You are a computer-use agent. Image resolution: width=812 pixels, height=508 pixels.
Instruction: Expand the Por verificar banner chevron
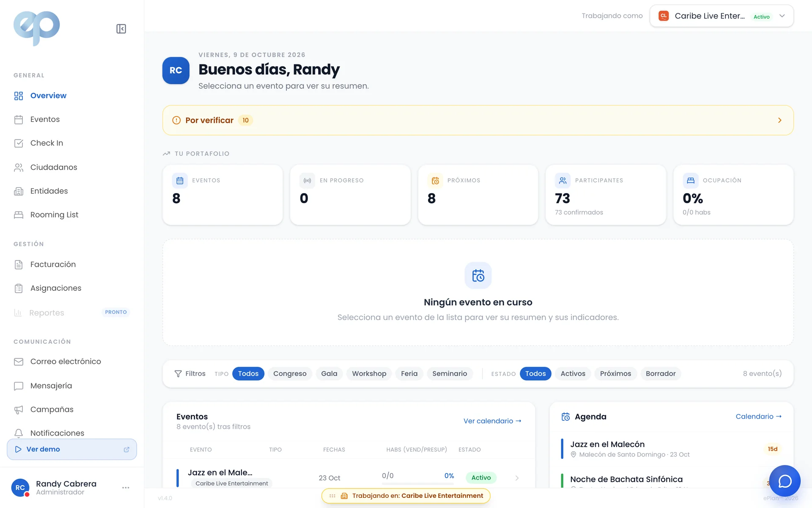(779, 120)
